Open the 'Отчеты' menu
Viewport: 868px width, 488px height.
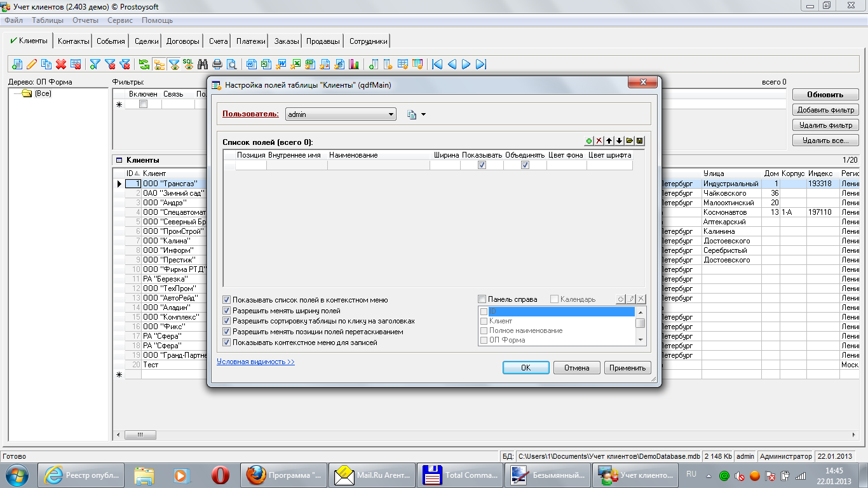[85, 20]
